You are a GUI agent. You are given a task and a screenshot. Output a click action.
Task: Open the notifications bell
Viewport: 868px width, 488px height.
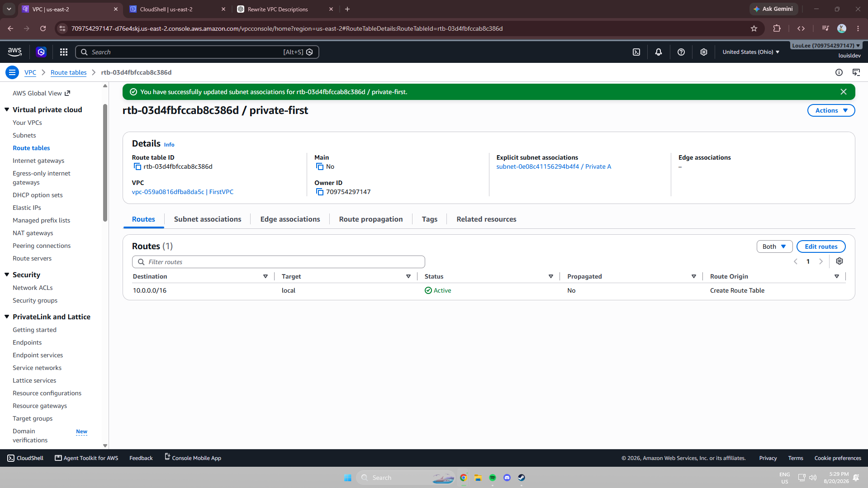659,52
